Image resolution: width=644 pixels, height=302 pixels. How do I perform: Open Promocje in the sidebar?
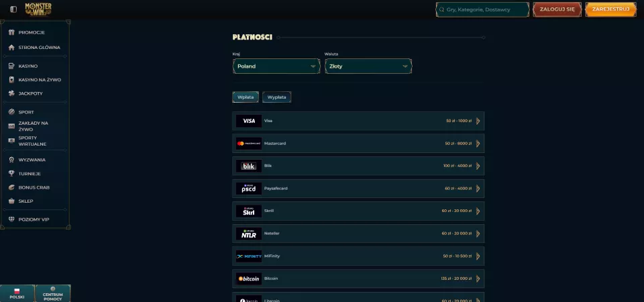pyautogui.click(x=32, y=32)
